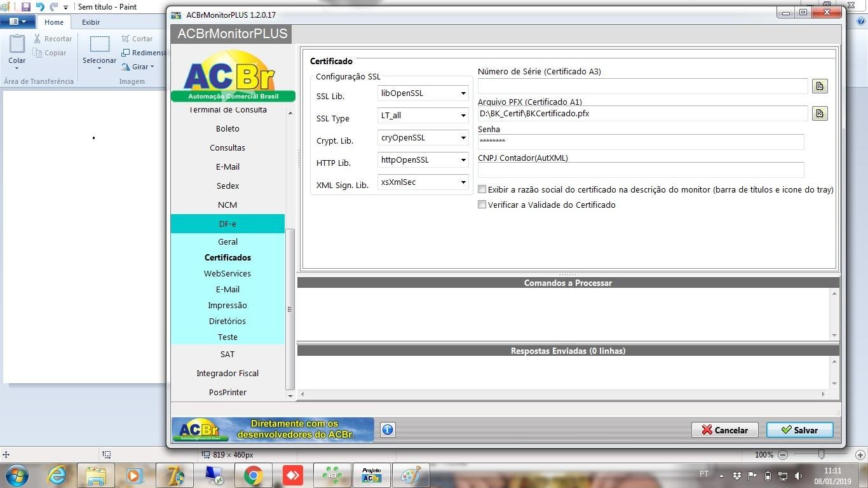The width and height of the screenshot is (868, 488).
Task: Show hidden system tray icons
Action: point(721,475)
